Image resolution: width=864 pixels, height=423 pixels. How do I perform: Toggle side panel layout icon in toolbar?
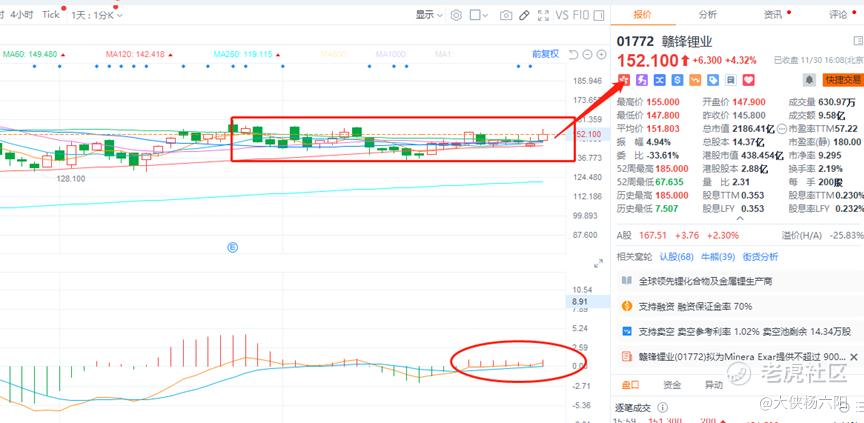click(x=599, y=15)
